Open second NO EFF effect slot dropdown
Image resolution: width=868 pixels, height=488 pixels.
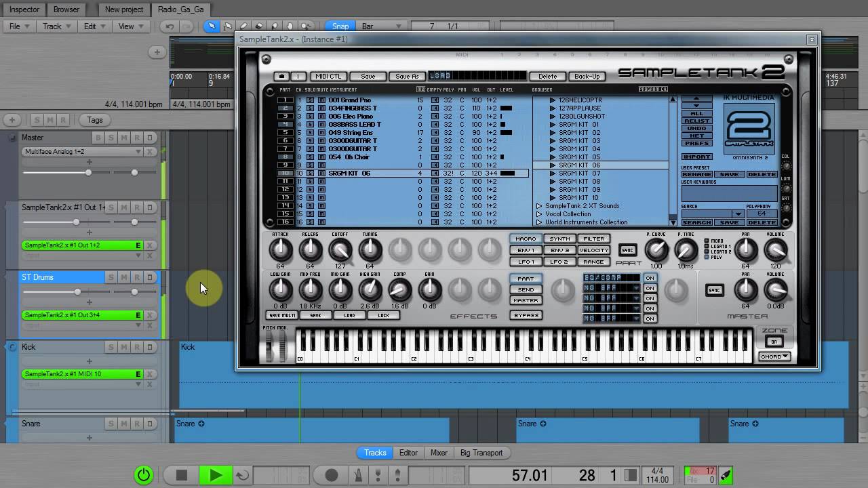[x=636, y=298]
